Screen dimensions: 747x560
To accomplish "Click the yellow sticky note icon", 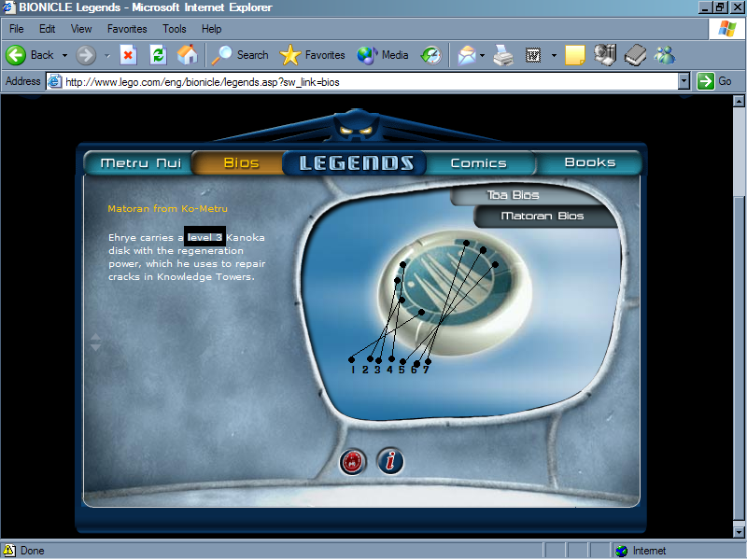I will pos(575,55).
